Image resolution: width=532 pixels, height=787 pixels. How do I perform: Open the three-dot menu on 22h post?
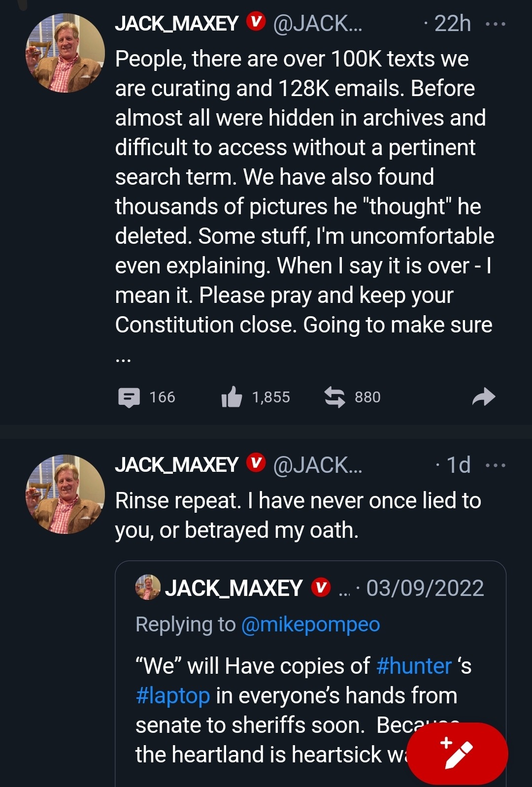[x=495, y=24]
